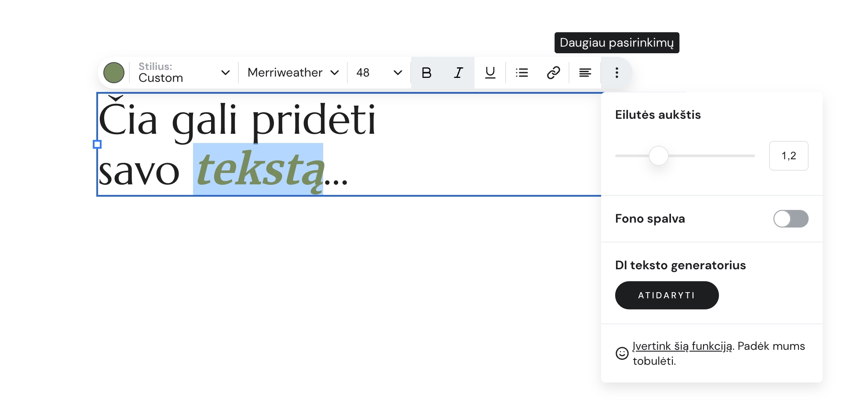This screenshot has height=418, width=868.
Task: Open text alignment options
Action: tap(585, 73)
